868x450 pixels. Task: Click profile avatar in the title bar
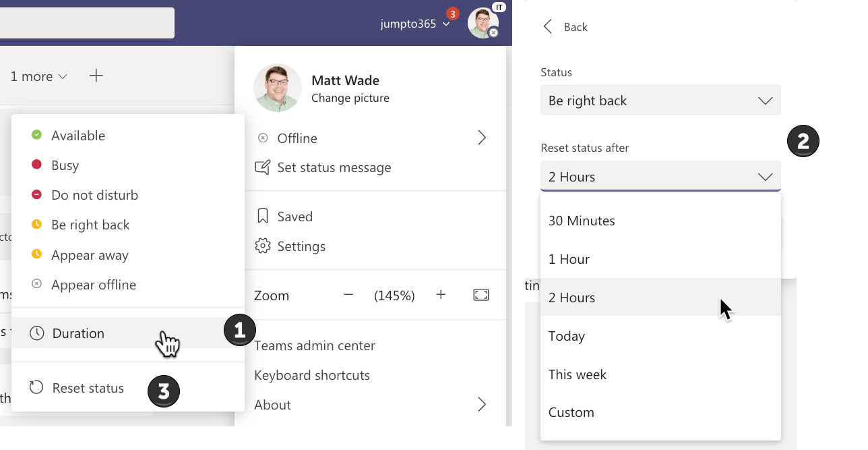(x=483, y=23)
